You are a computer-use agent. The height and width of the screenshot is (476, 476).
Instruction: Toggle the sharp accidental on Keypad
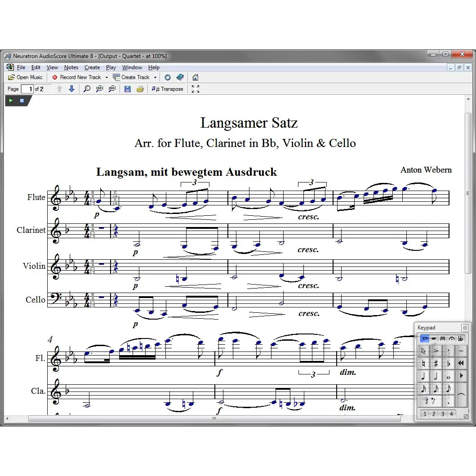[x=436, y=363]
